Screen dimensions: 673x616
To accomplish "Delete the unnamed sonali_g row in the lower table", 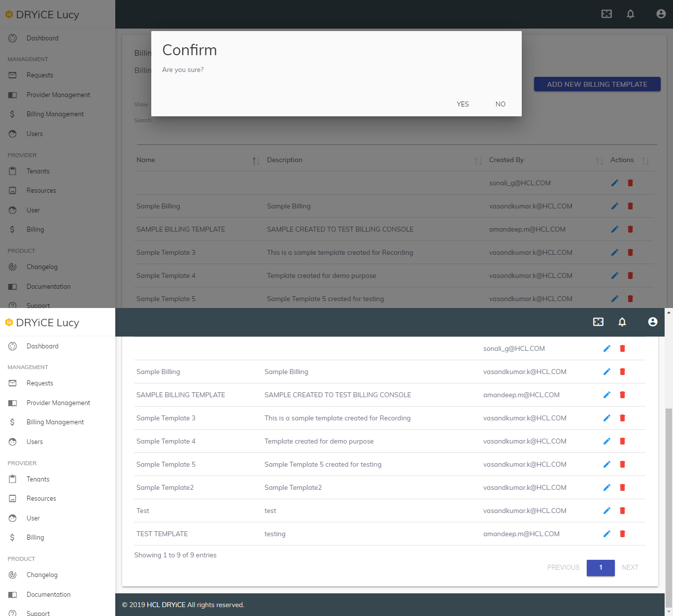I will [622, 348].
